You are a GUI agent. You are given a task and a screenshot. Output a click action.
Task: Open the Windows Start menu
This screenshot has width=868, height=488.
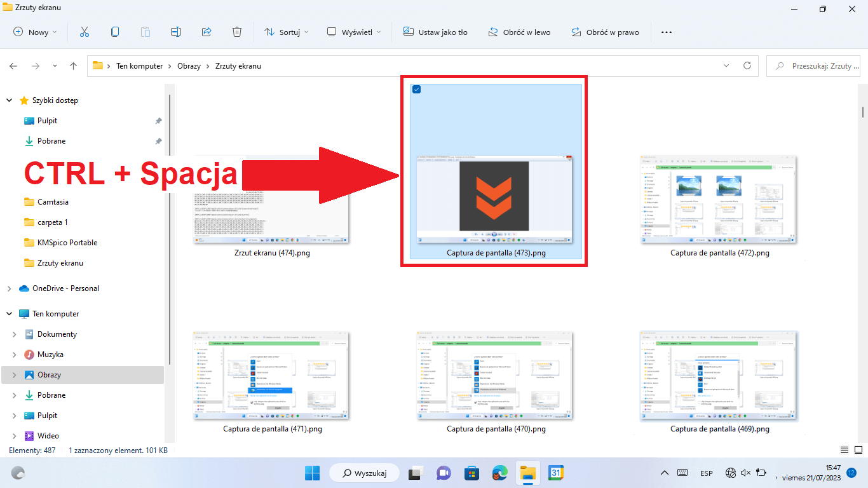312,473
